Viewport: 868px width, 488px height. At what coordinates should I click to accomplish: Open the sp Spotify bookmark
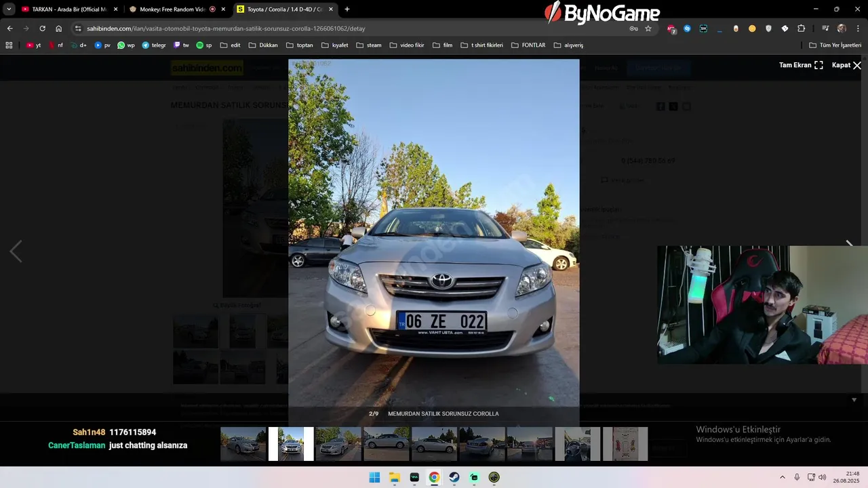[x=204, y=45]
